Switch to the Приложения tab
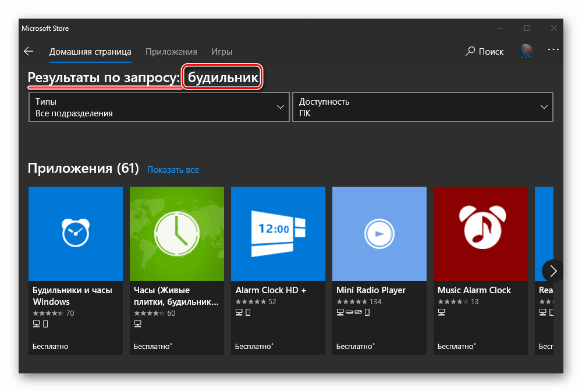 point(171,52)
